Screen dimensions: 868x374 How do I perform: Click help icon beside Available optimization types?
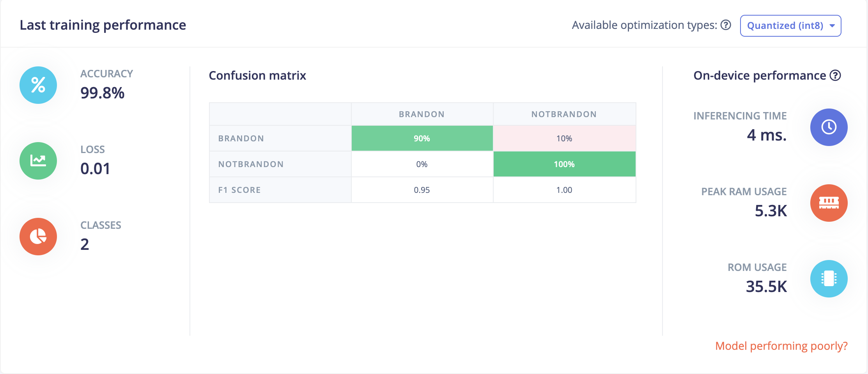726,25
